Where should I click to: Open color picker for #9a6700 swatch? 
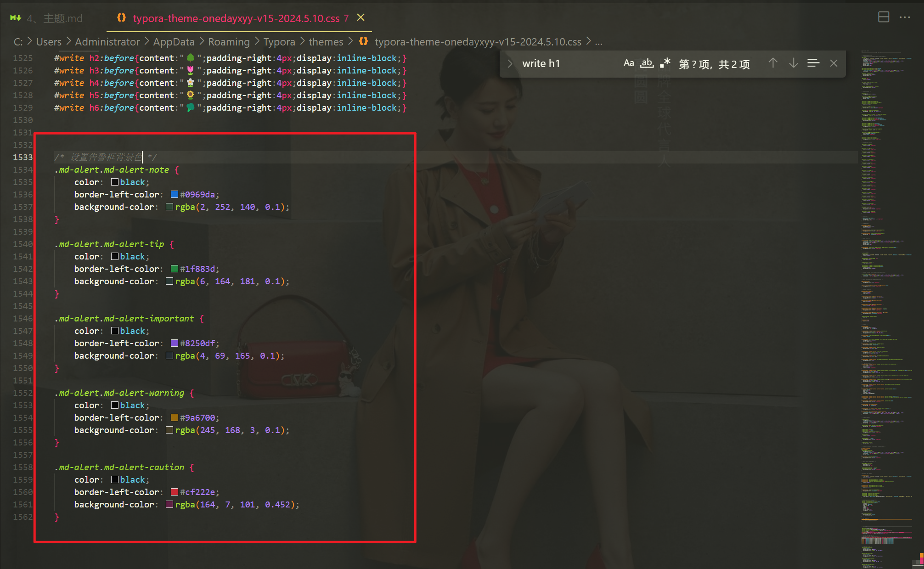coord(175,417)
